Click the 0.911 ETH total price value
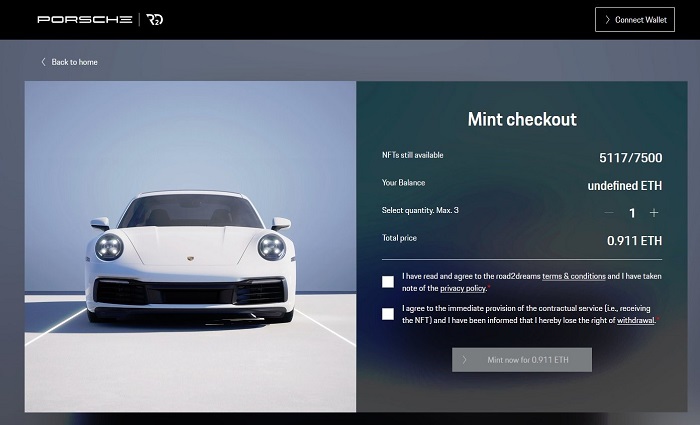Image resolution: width=700 pixels, height=425 pixels. pyautogui.click(x=634, y=240)
